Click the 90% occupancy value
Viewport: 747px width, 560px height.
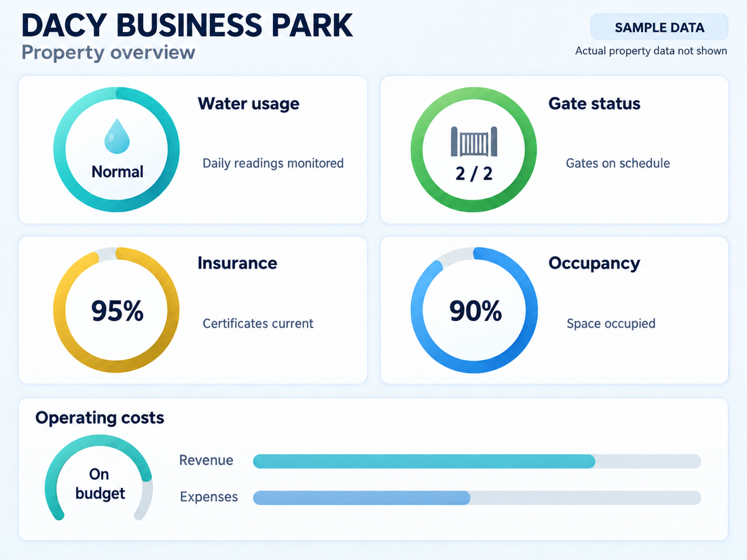tap(475, 311)
